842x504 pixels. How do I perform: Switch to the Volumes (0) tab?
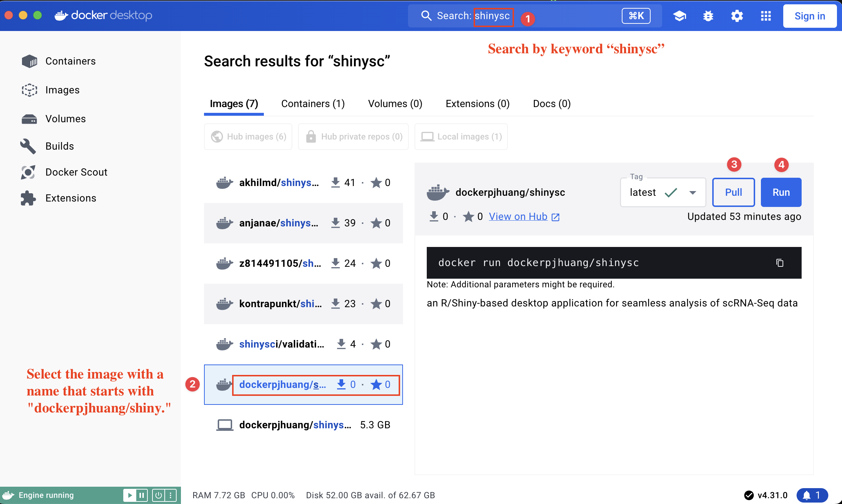(x=395, y=104)
